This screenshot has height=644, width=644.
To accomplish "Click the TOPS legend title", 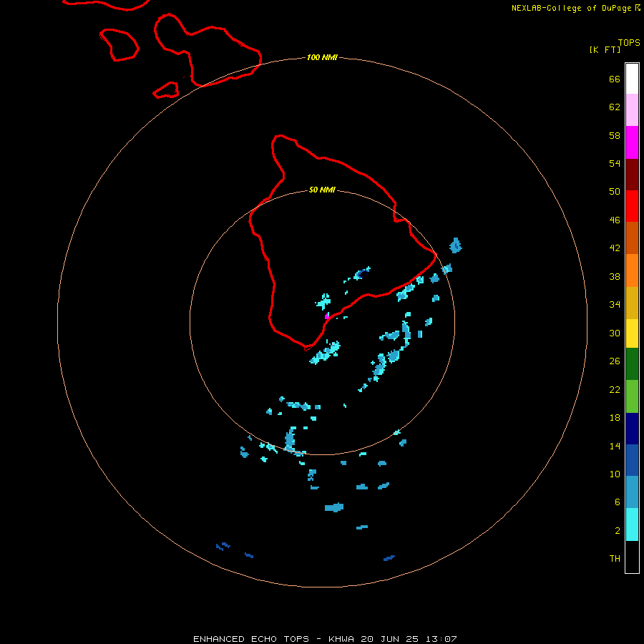I will coord(629,43).
